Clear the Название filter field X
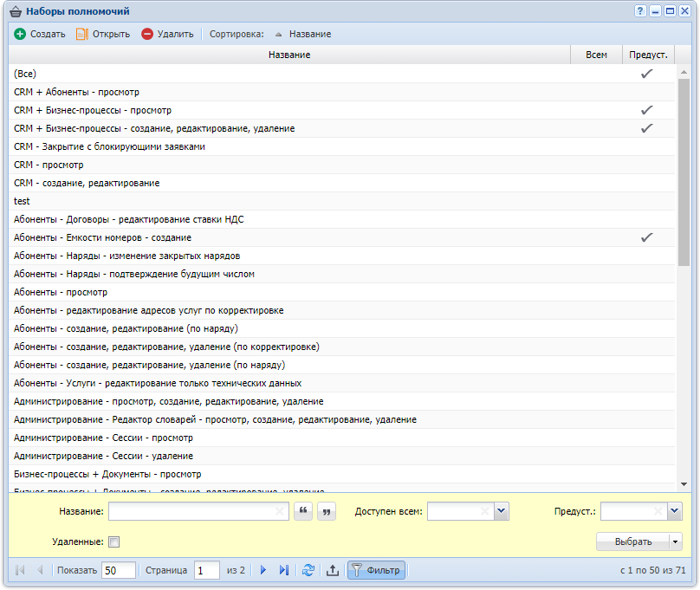 click(x=280, y=511)
